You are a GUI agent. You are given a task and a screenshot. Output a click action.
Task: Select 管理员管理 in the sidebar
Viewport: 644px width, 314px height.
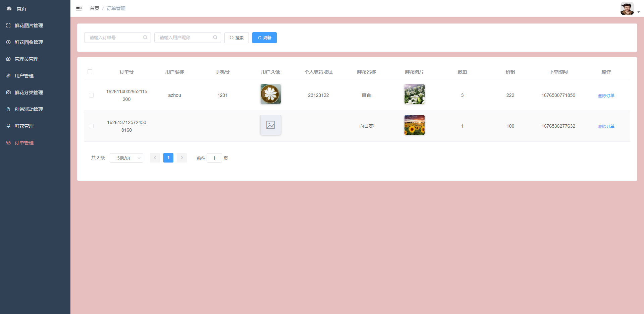pos(26,59)
